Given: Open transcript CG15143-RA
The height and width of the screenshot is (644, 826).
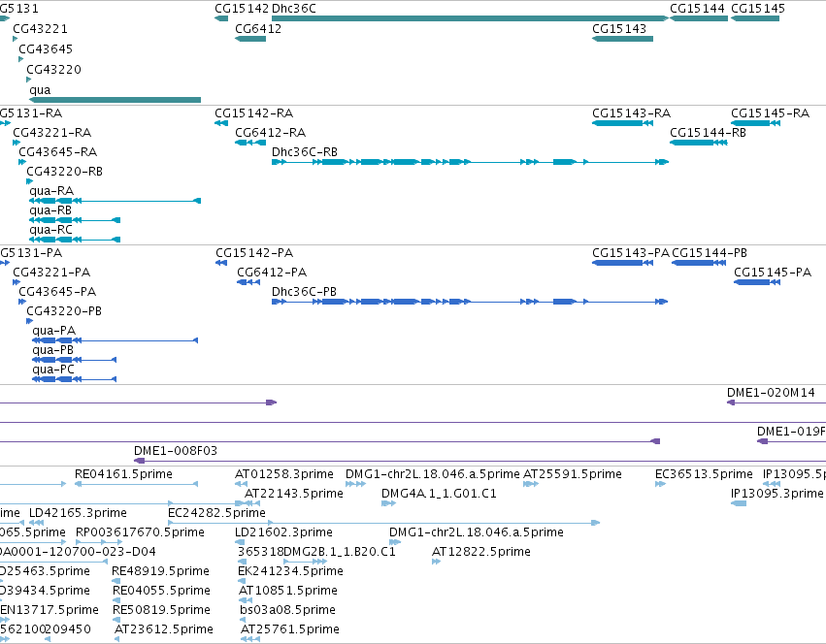Looking at the screenshot, I should (x=631, y=113).
